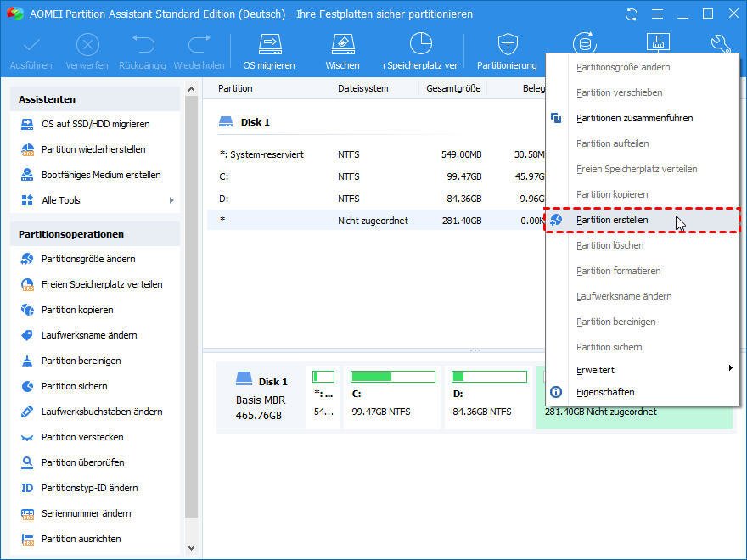Sort by Gesamtgröße column header

coord(453,88)
